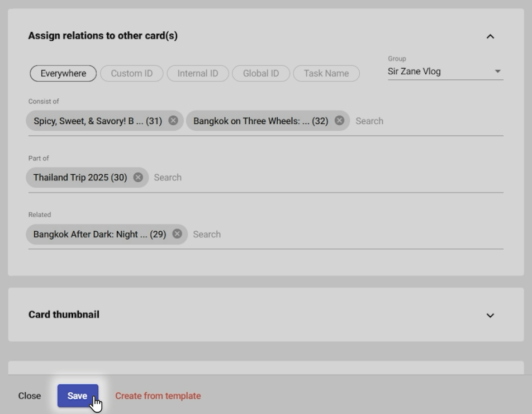Remove Bangkok on Three Wheels chip

tap(339, 121)
